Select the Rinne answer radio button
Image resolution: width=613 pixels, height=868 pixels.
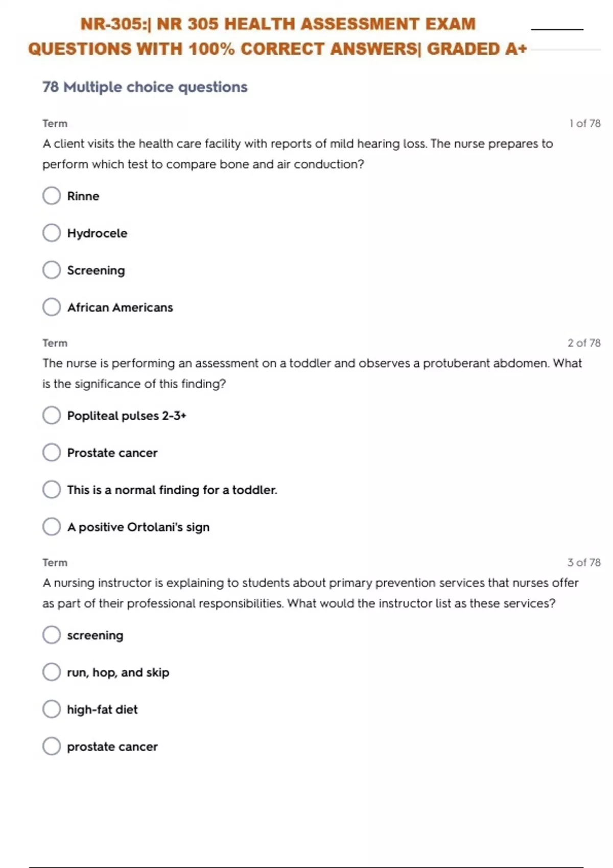(x=52, y=196)
